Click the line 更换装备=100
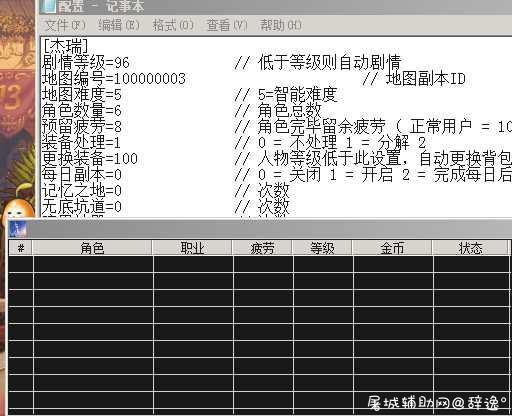 pyautogui.click(x=90, y=158)
